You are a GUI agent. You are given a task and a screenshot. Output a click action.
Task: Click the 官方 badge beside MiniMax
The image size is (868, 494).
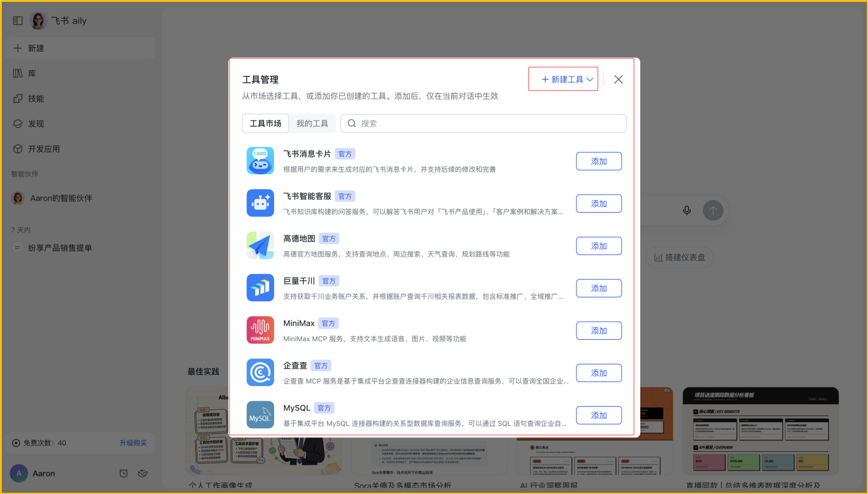tap(328, 324)
